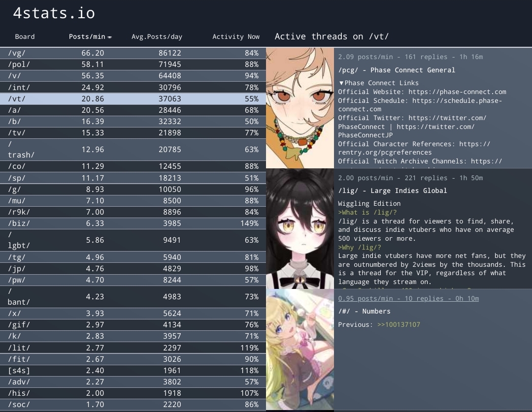Viewport: 532px width, 412px height.
Task: Sort by Posts/min column header
Action: (87, 36)
